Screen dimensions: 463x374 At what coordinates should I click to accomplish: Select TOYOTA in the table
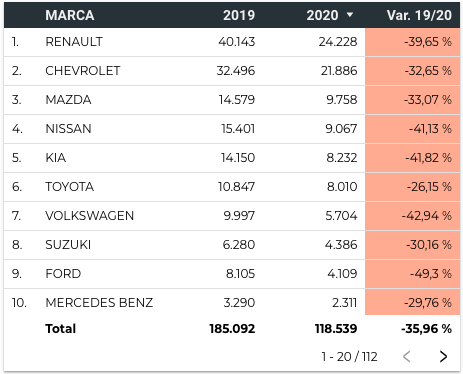click(70, 187)
